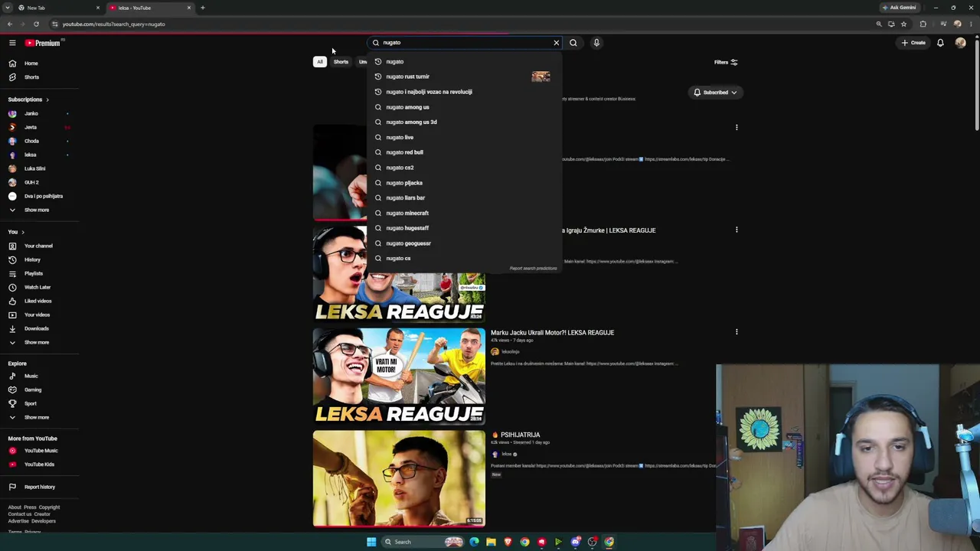Open File Explorer from the taskbar
This screenshot has width=980, height=551.
tap(491, 542)
